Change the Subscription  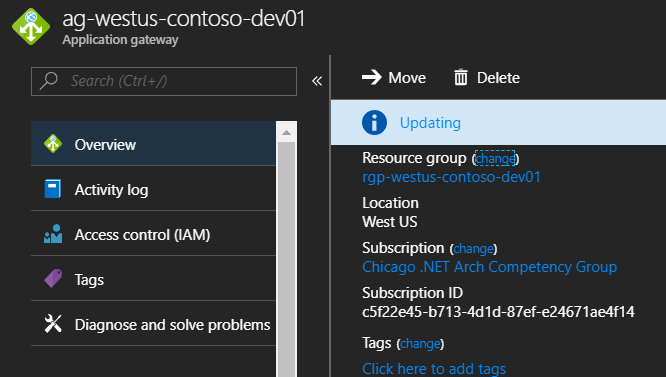[x=473, y=248]
